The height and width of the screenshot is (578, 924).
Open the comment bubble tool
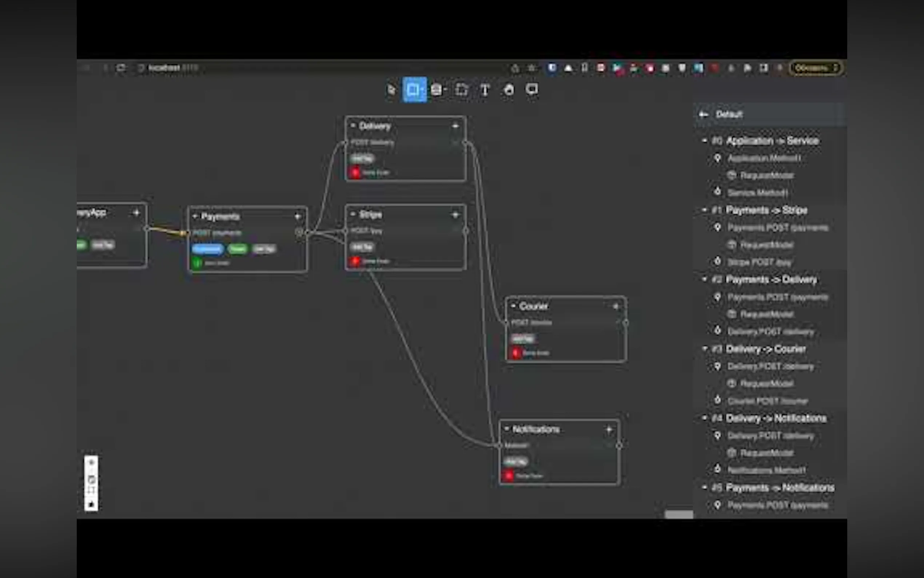point(532,90)
